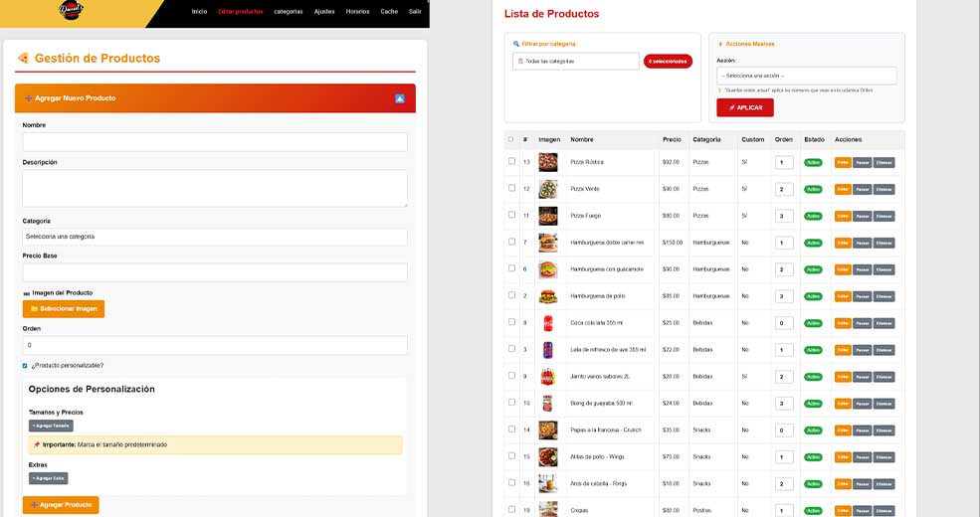
Task: Click the Pizza Rústica product thumbnail
Action: [547, 162]
